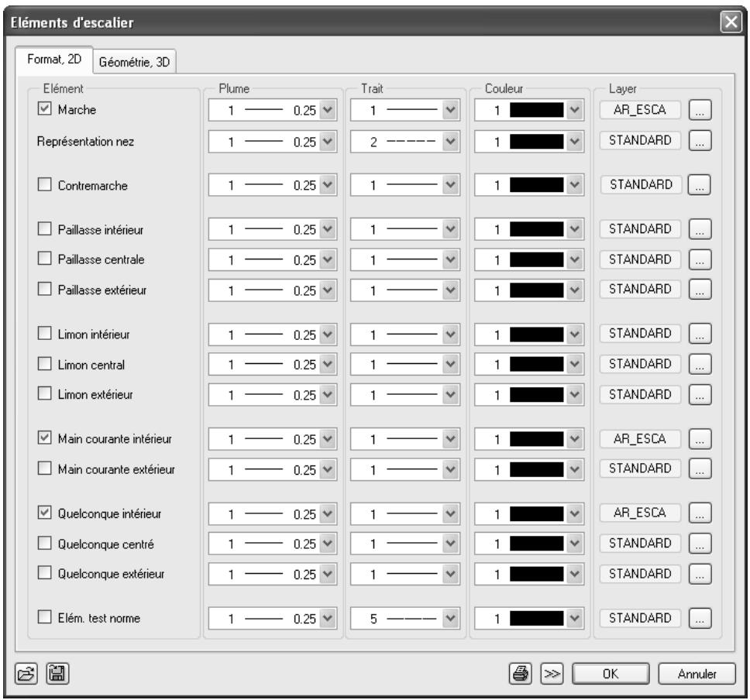Open layer browse button for Contremarche
This screenshot has width=750, height=700.
pos(699,184)
